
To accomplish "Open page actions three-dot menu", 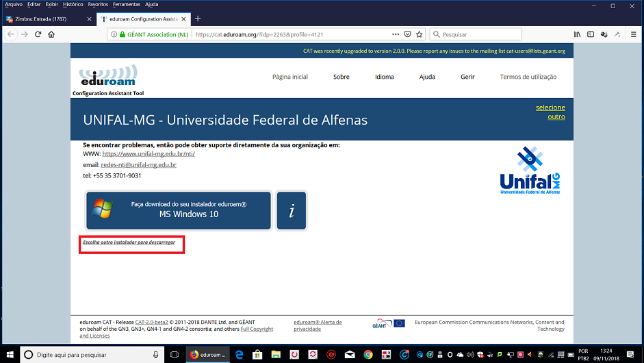I will (396, 34).
